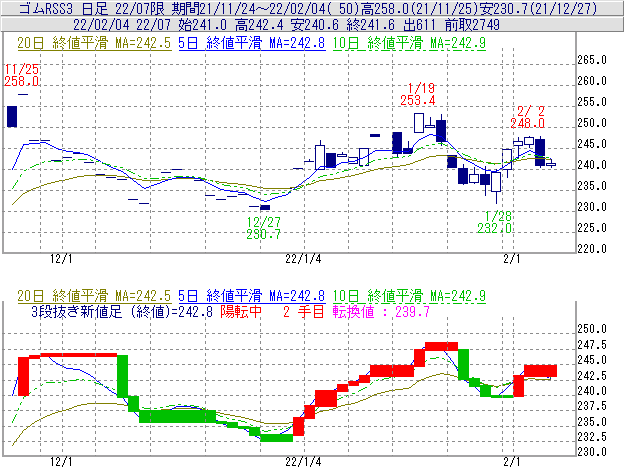624x475 pixels.
Task: Click the chart title 'ゴムRSS3 日足 22/07限'
Action: [94, 8]
